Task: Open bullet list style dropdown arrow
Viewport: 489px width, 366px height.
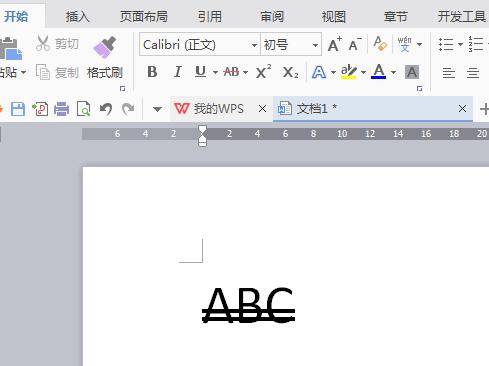Action: coord(460,44)
